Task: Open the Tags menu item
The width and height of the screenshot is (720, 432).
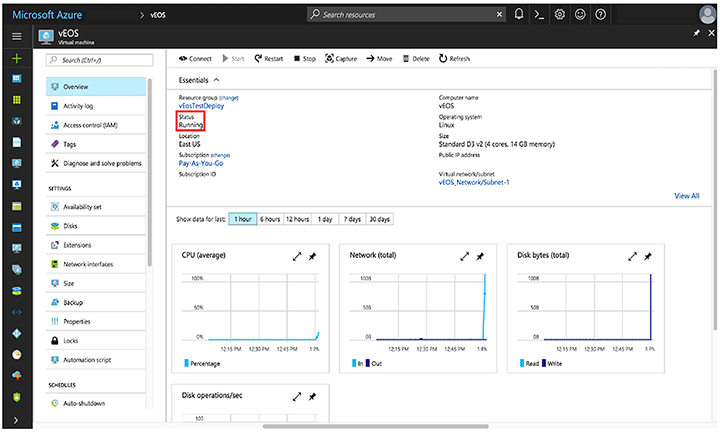Action: [96, 144]
